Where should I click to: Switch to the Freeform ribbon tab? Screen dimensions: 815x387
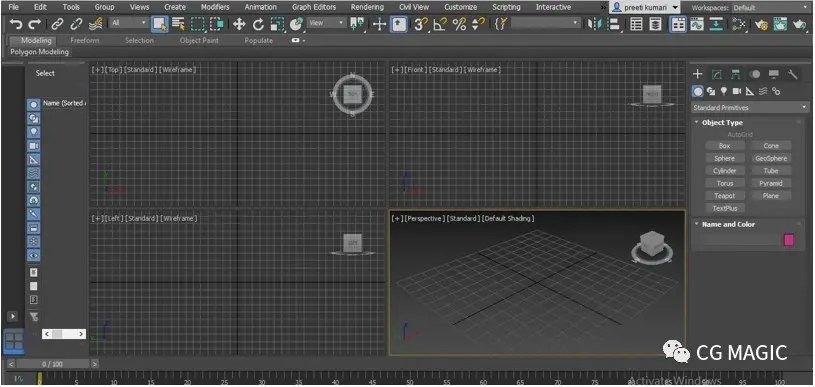coord(85,41)
